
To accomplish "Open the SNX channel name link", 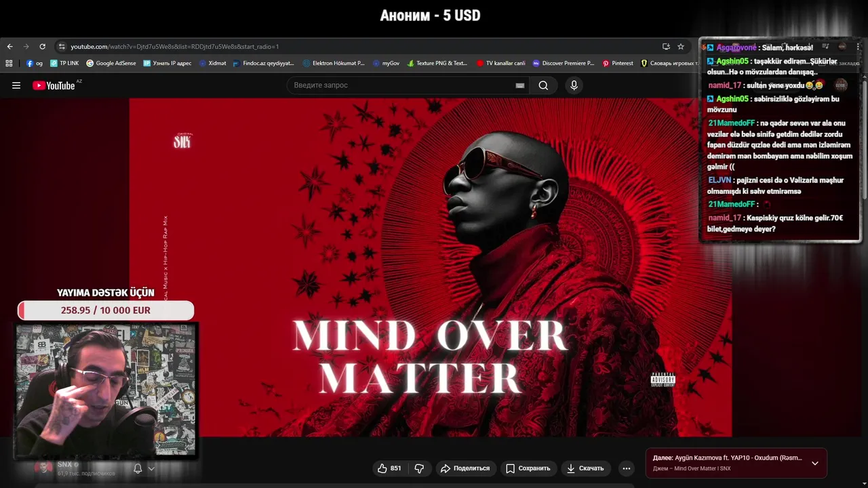I will coord(64,464).
